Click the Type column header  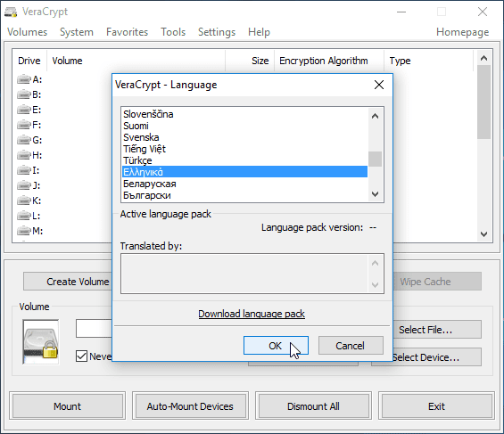tap(428, 61)
